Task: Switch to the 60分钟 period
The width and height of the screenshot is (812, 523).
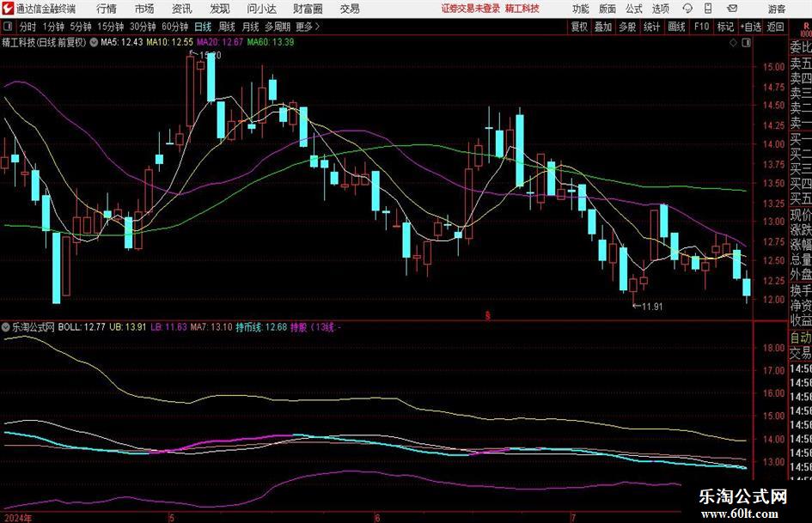Action: click(x=175, y=27)
